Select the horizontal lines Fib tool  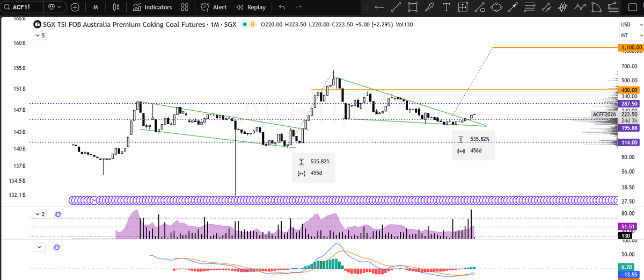tap(530, 8)
